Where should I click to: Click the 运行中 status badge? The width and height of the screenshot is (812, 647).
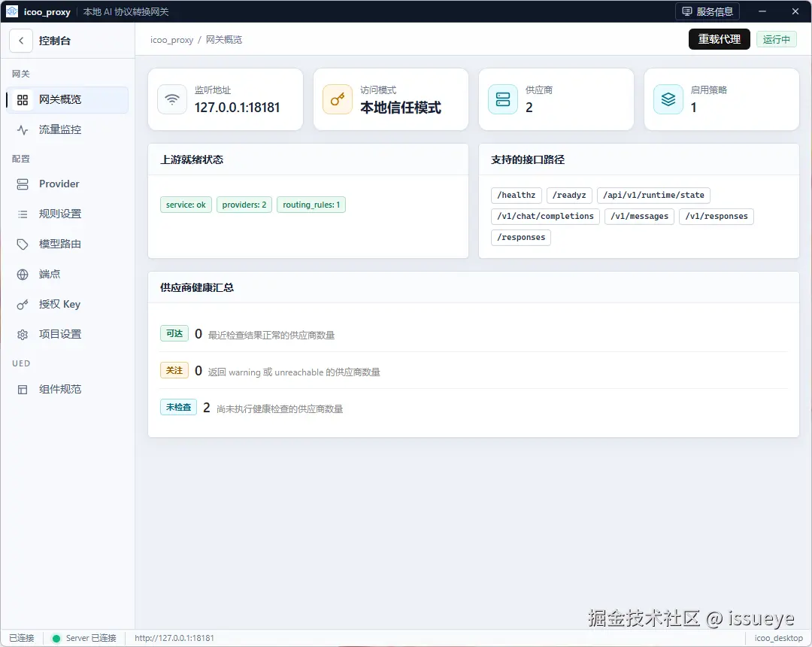point(776,39)
